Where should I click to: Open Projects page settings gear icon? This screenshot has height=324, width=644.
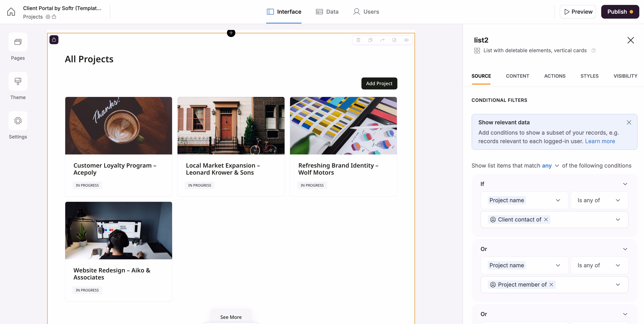tap(48, 17)
